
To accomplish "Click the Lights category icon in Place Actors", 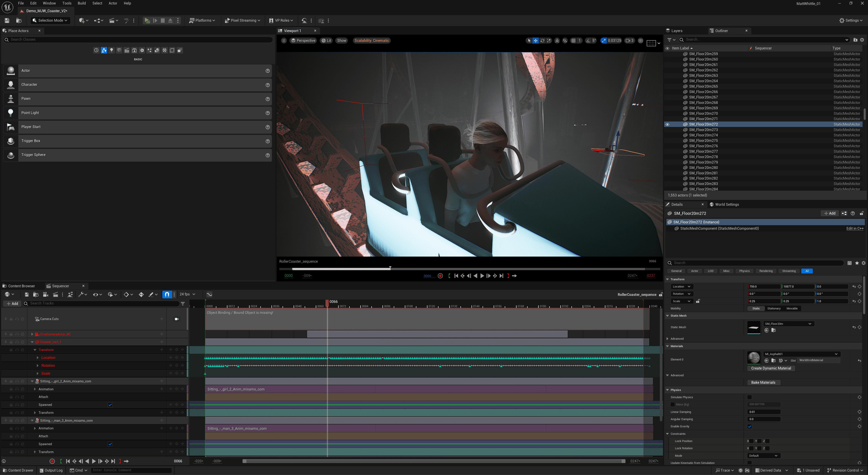I will [111, 51].
